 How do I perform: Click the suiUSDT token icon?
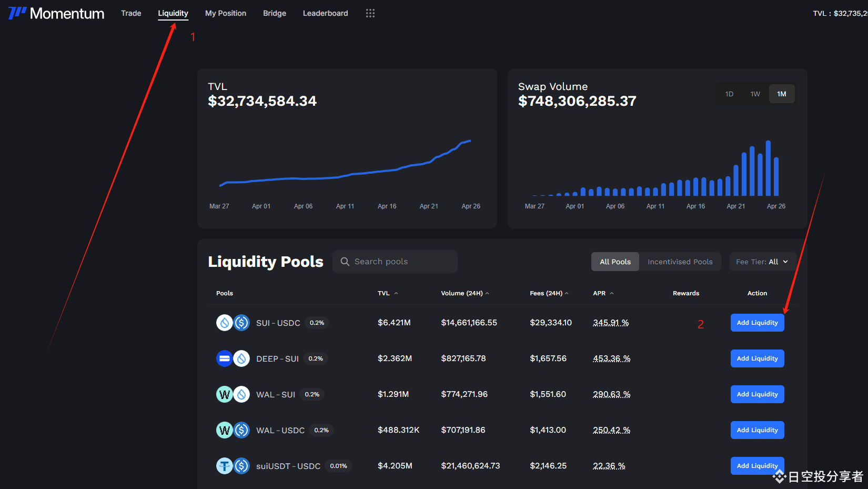tap(225, 466)
